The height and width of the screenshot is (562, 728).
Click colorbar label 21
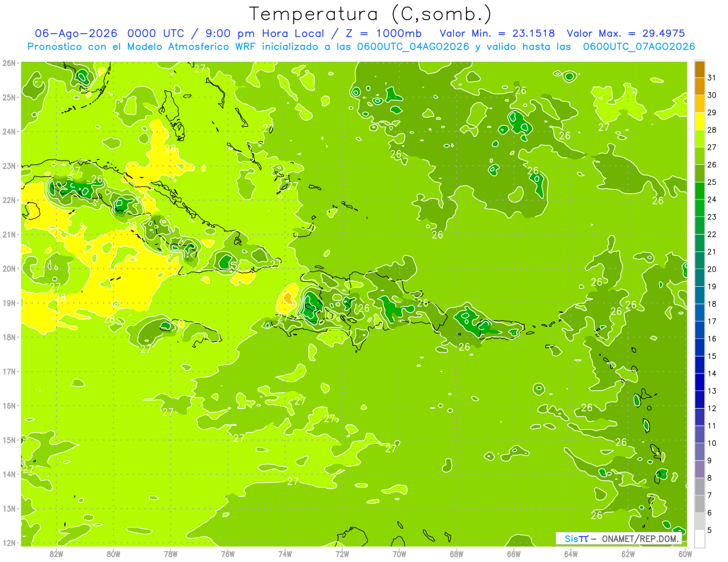pos(712,252)
